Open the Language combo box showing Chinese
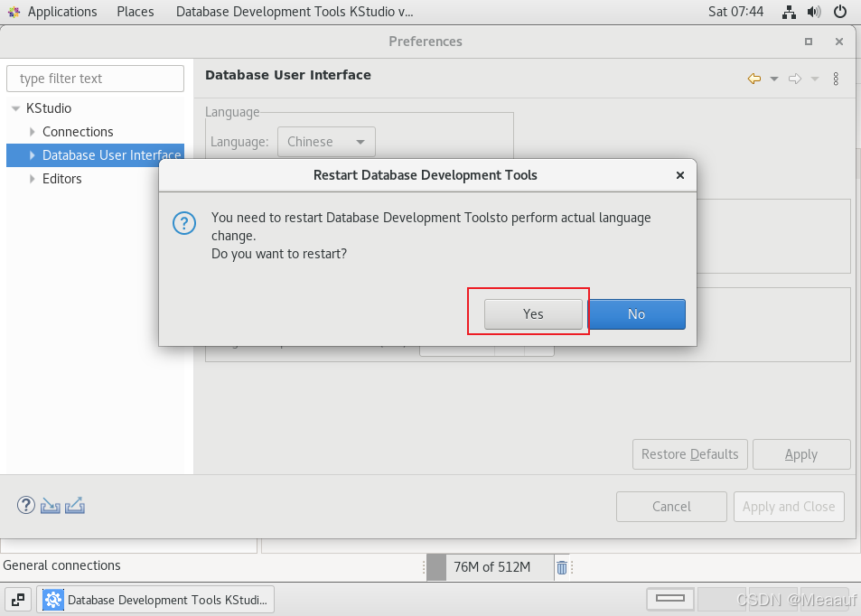The height and width of the screenshot is (616, 861). coord(326,142)
